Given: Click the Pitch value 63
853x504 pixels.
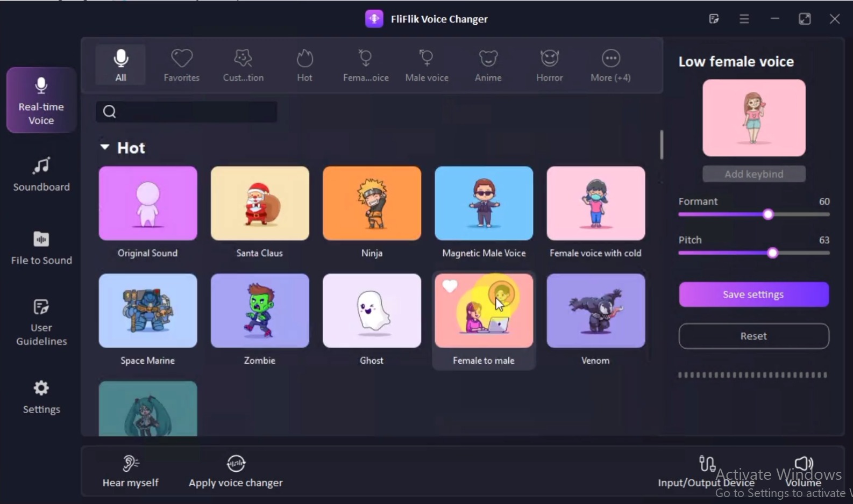Looking at the screenshot, I should click(x=824, y=240).
